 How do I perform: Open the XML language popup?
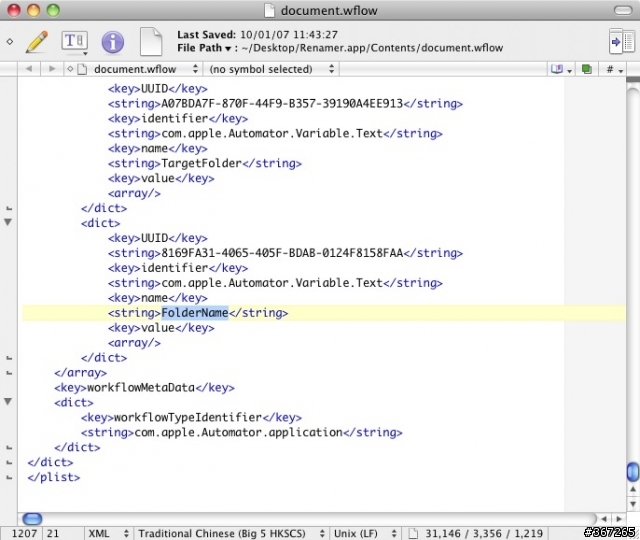[x=109, y=533]
